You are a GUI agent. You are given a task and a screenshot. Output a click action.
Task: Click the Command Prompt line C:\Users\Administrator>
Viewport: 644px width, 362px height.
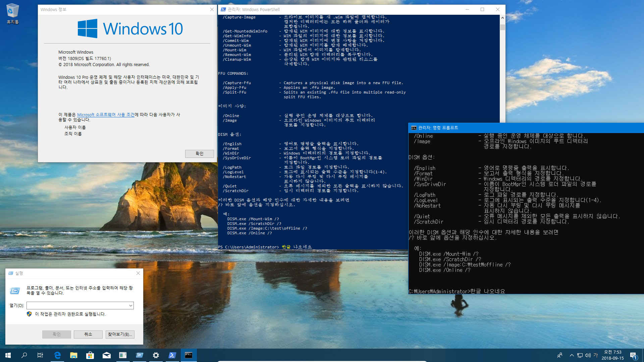(439, 291)
